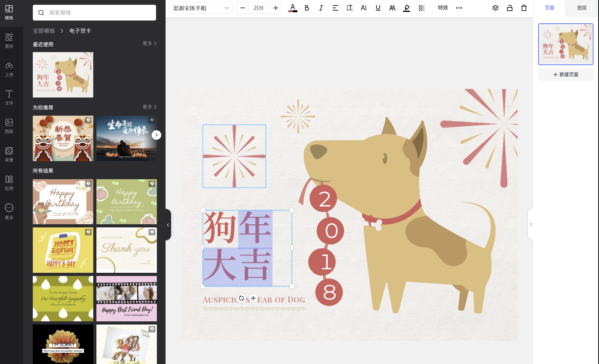Open the 上传 upload panel

9,69
